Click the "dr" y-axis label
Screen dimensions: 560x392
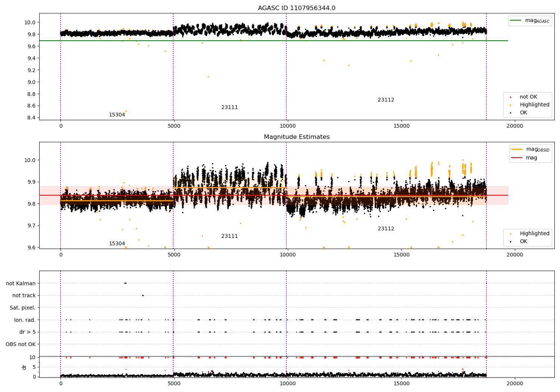click(x=24, y=367)
